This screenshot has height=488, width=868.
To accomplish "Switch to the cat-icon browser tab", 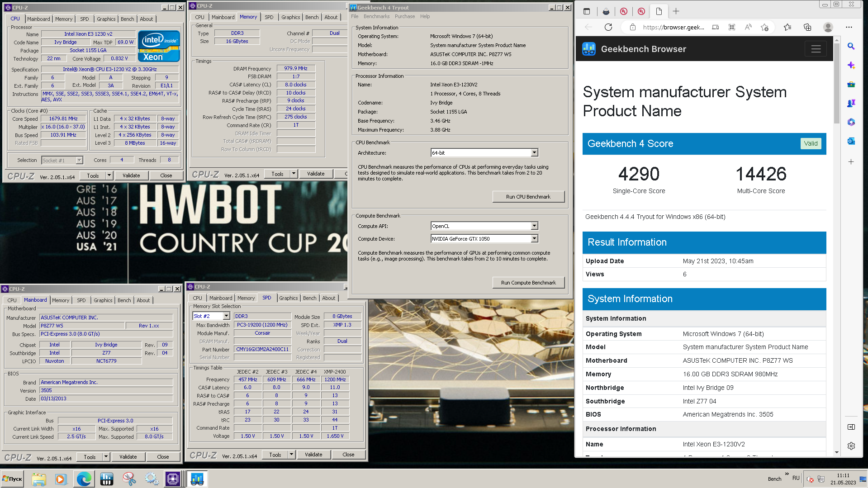I will (x=606, y=11).
